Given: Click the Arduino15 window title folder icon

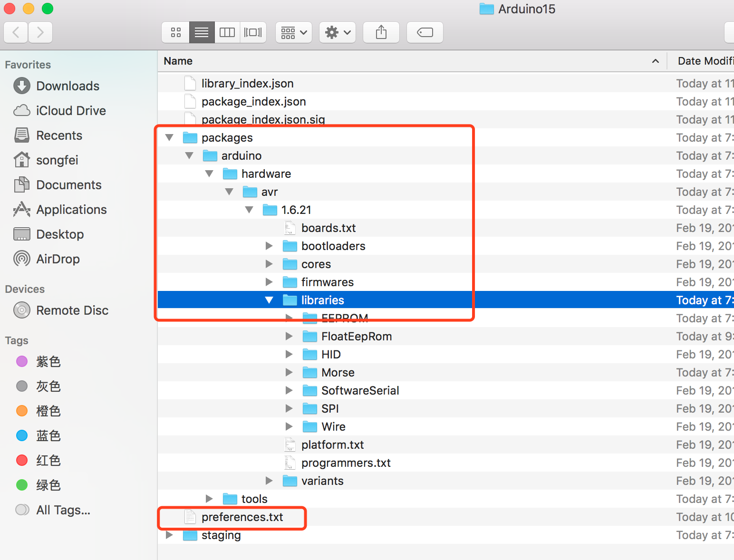Looking at the screenshot, I should point(486,9).
